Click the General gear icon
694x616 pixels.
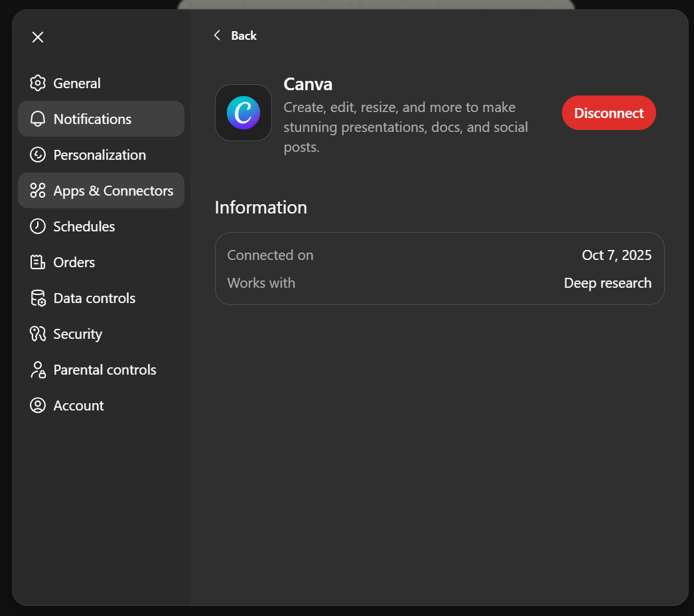[38, 83]
